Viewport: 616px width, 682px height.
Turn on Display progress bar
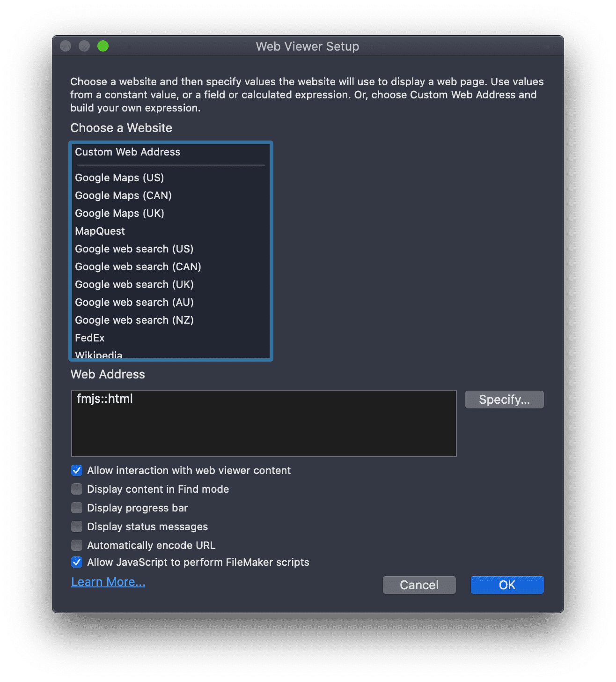77,508
